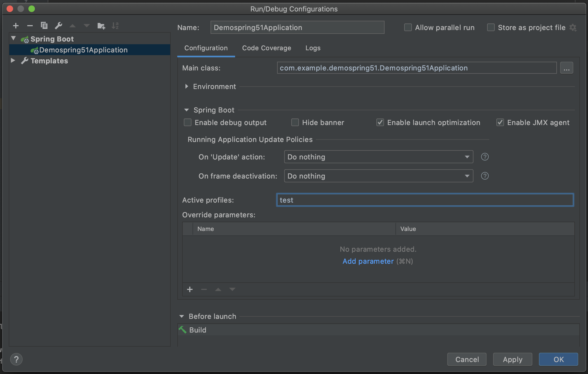Open help for On frame deactivation
The width and height of the screenshot is (588, 374).
coord(485,176)
